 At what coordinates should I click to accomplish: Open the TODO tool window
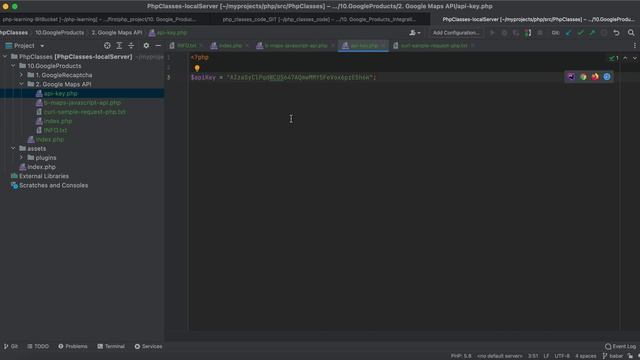click(x=38, y=347)
